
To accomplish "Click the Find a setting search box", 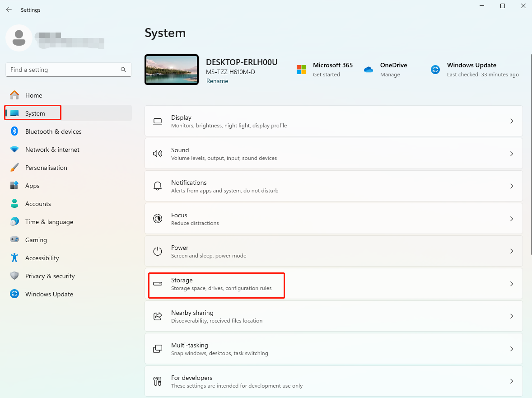I will (63, 70).
